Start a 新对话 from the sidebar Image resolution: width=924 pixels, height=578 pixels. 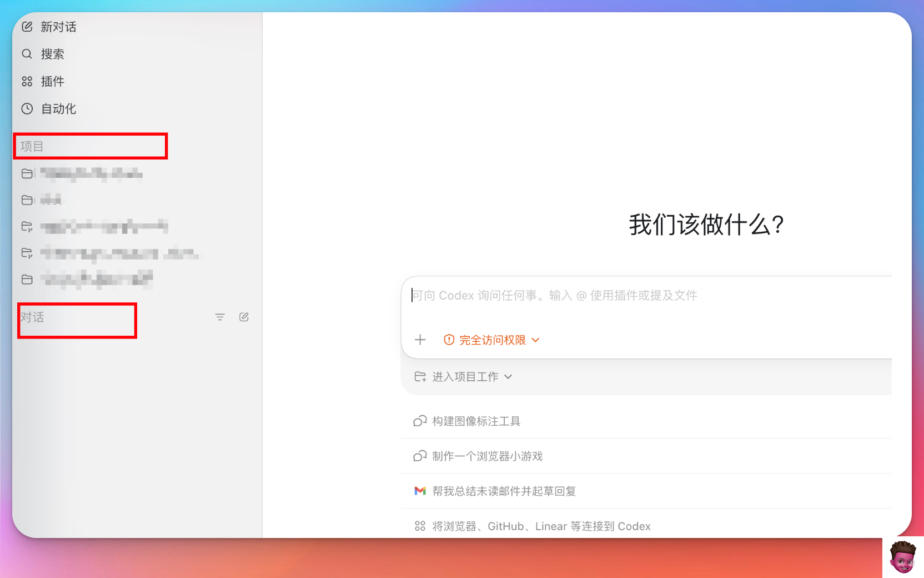(x=58, y=27)
